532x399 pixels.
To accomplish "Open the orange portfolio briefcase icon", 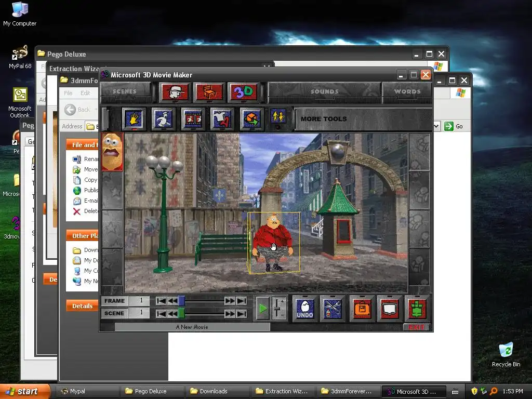I will tap(362, 309).
